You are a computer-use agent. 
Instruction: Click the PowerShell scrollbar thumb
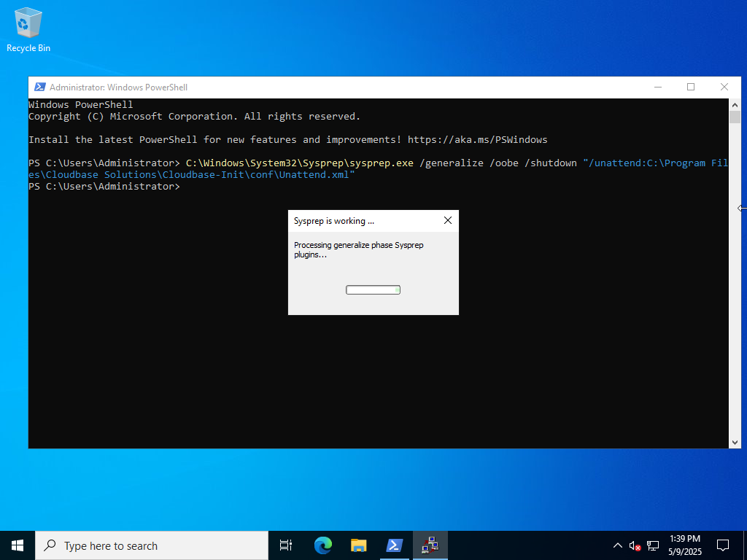(x=735, y=117)
